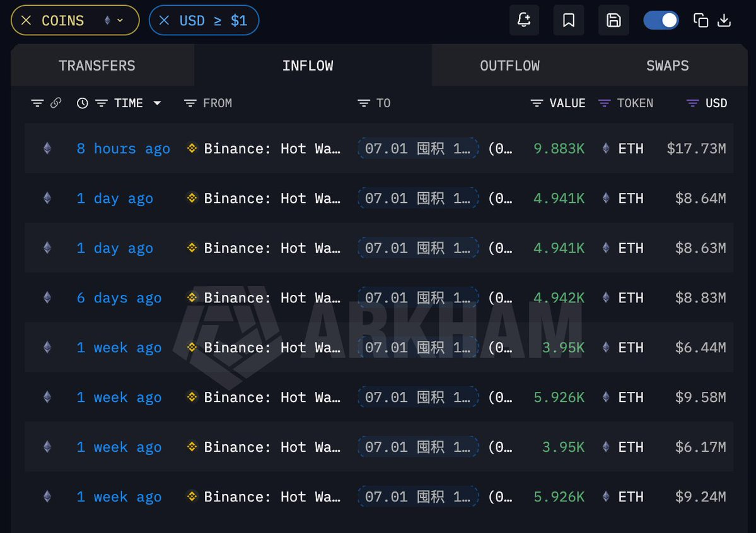This screenshot has height=533, width=756.
Task: Select the ETH token in the $6.44M row
Action: click(631, 348)
